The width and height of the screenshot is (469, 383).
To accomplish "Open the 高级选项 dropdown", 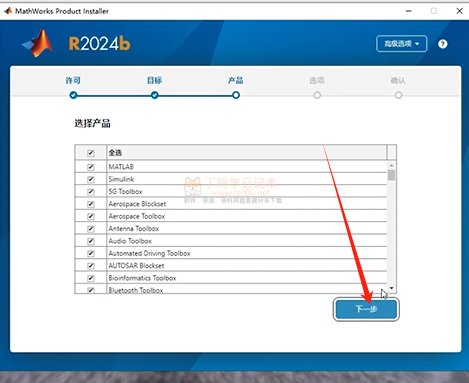I will click(402, 44).
